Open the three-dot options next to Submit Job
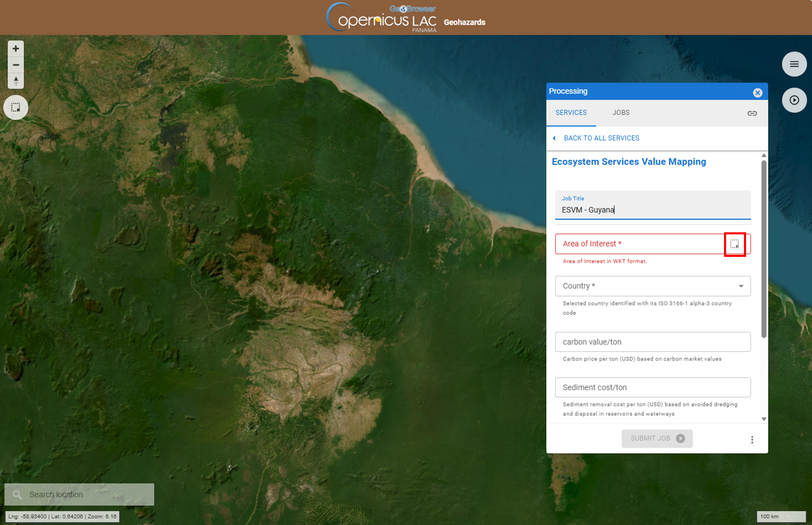 [x=752, y=440]
